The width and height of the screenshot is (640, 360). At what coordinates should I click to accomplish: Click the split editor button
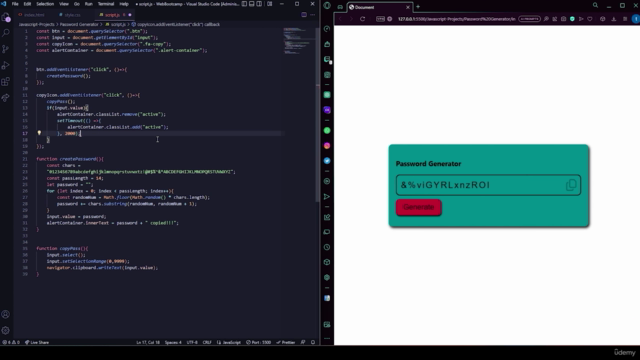[x=304, y=15]
